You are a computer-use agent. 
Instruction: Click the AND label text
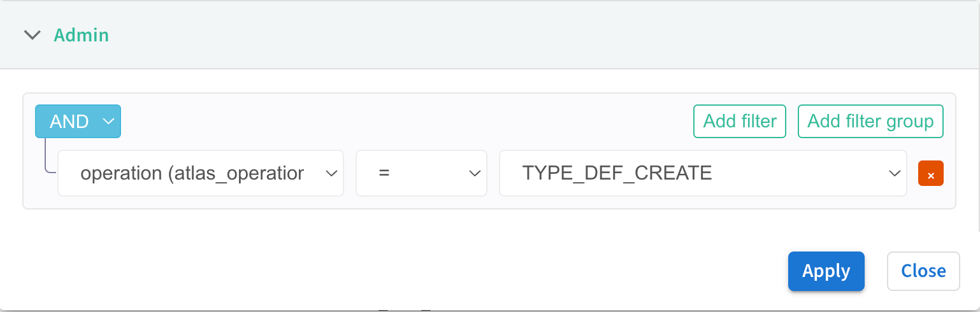pyautogui.click(x=69, y=121)
